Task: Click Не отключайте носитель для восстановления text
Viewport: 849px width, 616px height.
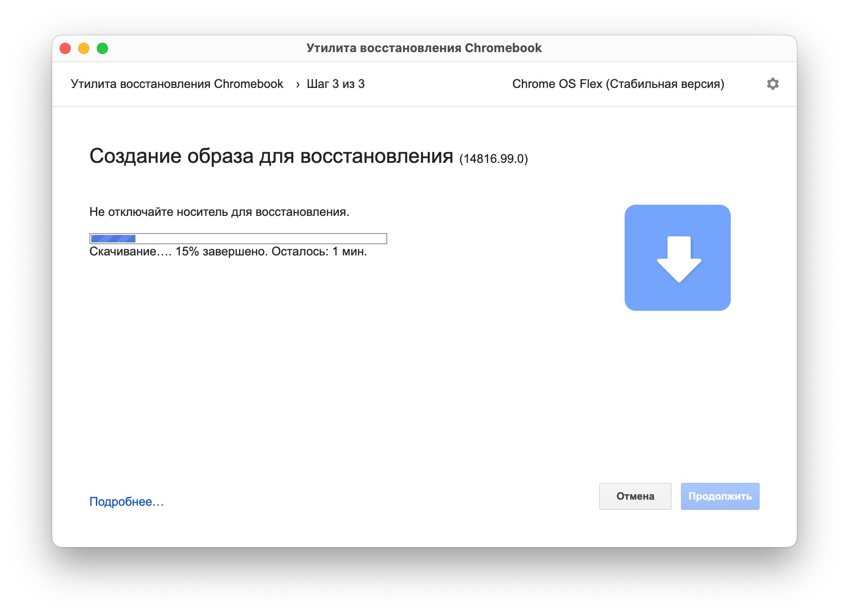Action: [219, 212]
